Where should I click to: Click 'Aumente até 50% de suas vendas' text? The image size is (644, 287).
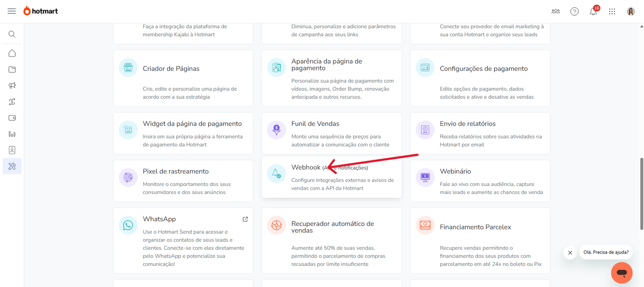[x=338, y=256]
